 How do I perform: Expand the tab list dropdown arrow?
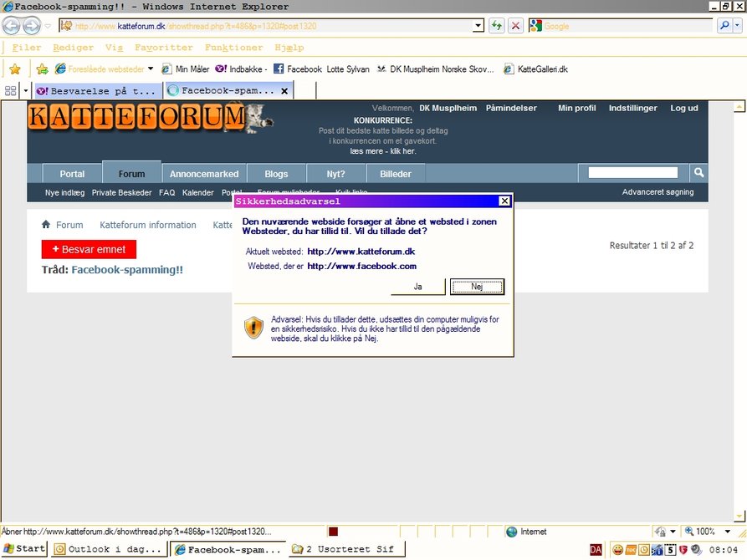pos(26,90)
